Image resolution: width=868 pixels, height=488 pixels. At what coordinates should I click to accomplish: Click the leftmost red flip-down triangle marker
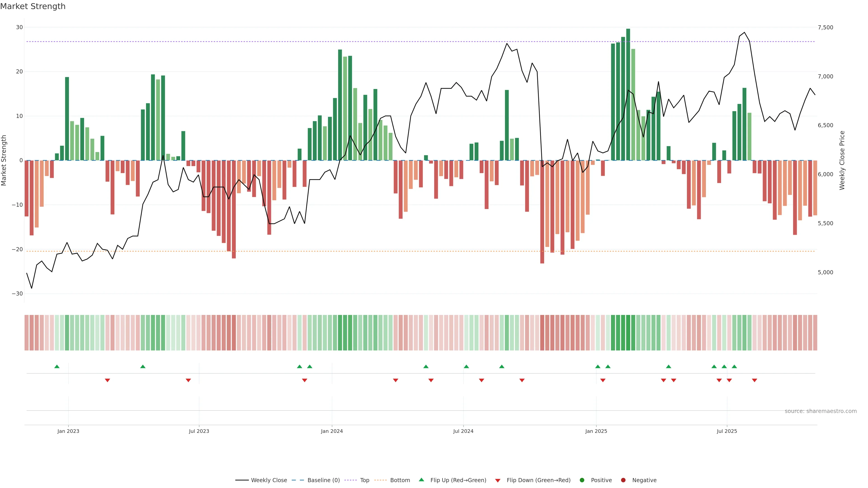coord(108,380)
